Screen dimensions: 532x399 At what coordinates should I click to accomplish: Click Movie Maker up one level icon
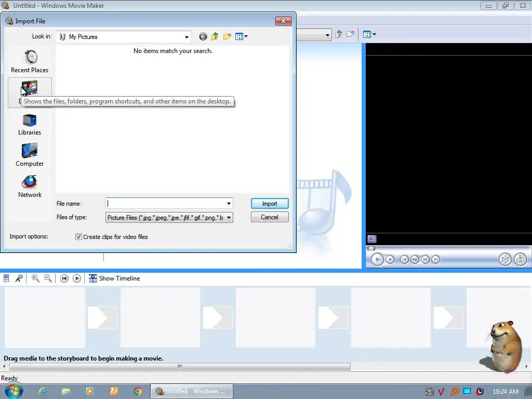(339, 34)
